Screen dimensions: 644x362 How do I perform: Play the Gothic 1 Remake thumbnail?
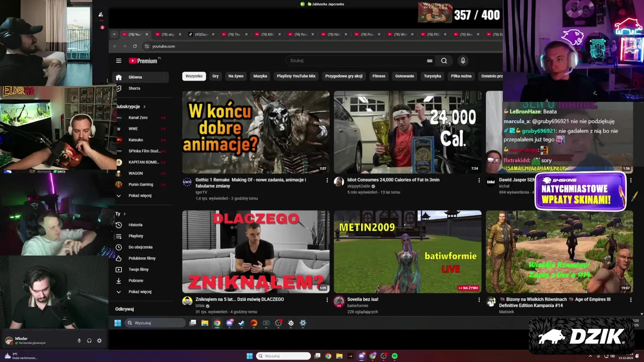pyautogui.click(x=256, y=132)
